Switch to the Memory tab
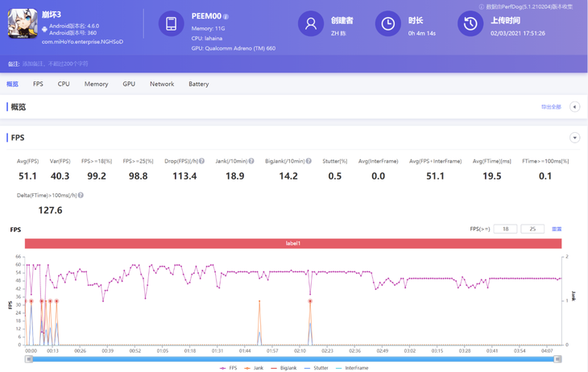This screenshot has height=372, width=588. click(96, 84)
